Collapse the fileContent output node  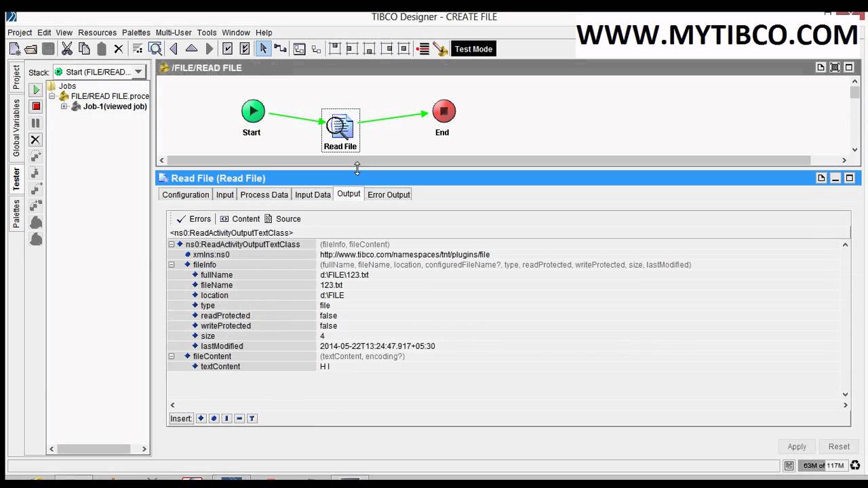coord(172,357)
